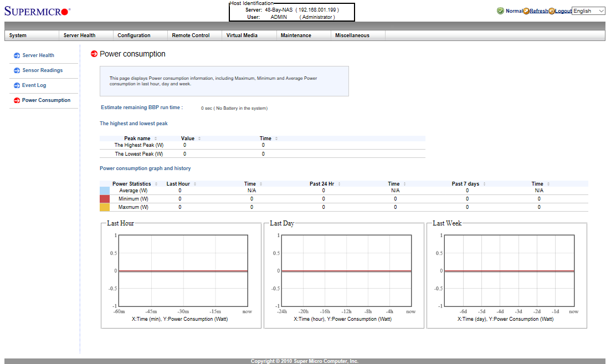
Task: Click the red Minimum color swatch
Action: [x=105, y=199]
